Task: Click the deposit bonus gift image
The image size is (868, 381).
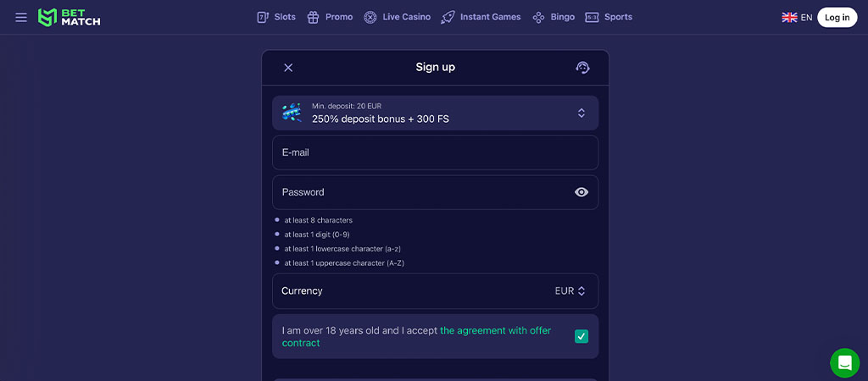Action: coord(292,113)
